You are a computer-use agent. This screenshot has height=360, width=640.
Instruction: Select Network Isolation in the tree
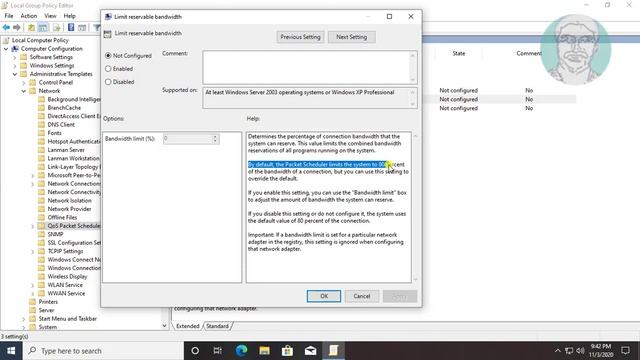click(69, 200)
